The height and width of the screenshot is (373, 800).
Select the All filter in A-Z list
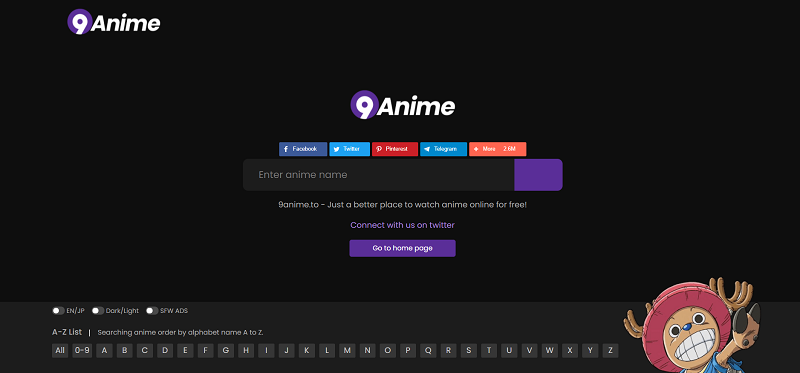click(60, 351)
